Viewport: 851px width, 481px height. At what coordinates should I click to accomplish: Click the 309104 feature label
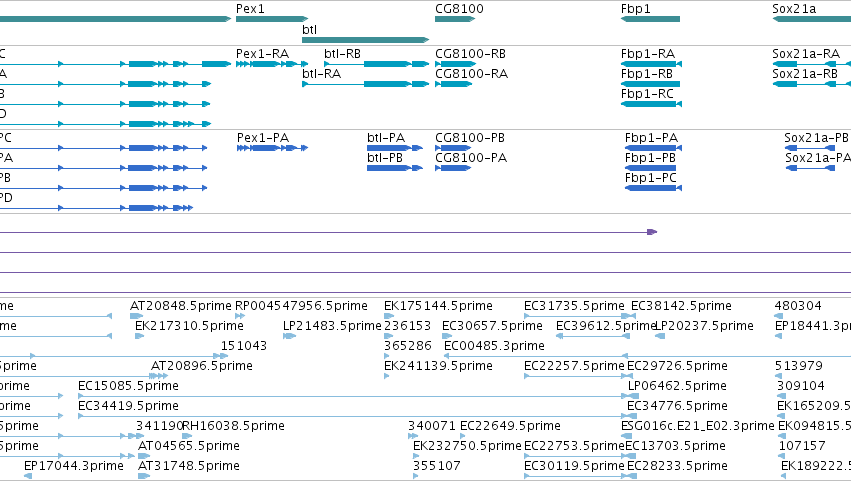click(x=801, y=386)
